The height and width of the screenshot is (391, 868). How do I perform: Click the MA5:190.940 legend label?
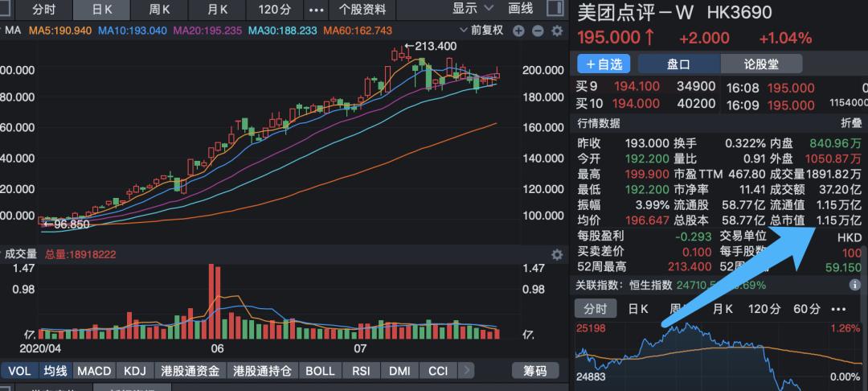click(60, 31)
